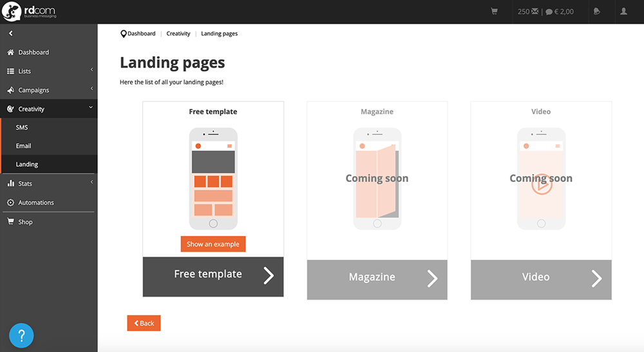Open the shopping cart icon in top bar
644x352 pixels.
(x=494, y=12)
